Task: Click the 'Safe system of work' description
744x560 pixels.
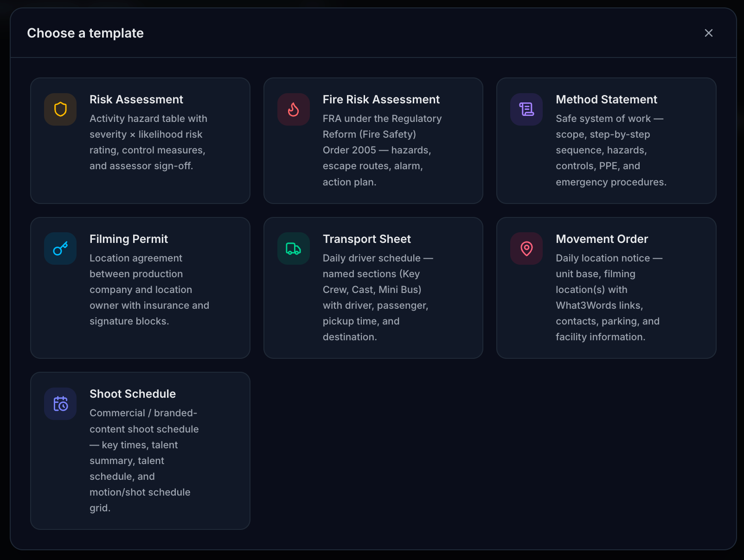Action: [x=611, y=150]
